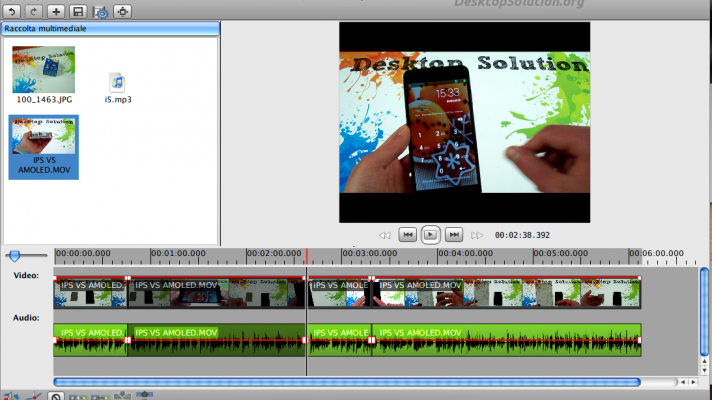The width and height of the screenshot is (712, 400).
Task: Click ruler at 00:03:00.000 mark
Action: (369, 253)
